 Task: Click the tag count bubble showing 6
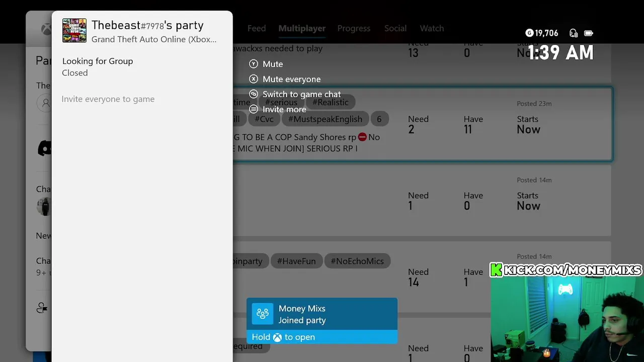(x=379, y=119)
